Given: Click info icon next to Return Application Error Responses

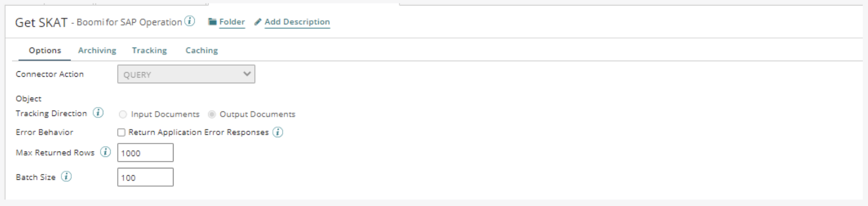Looking at the screenshot, I should 278,132.
